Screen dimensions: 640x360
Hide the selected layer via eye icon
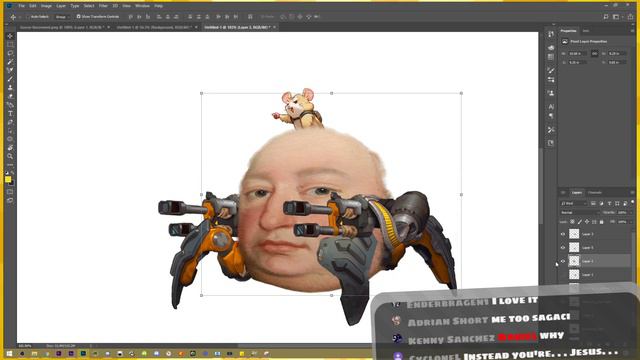[x=563, y=261]
